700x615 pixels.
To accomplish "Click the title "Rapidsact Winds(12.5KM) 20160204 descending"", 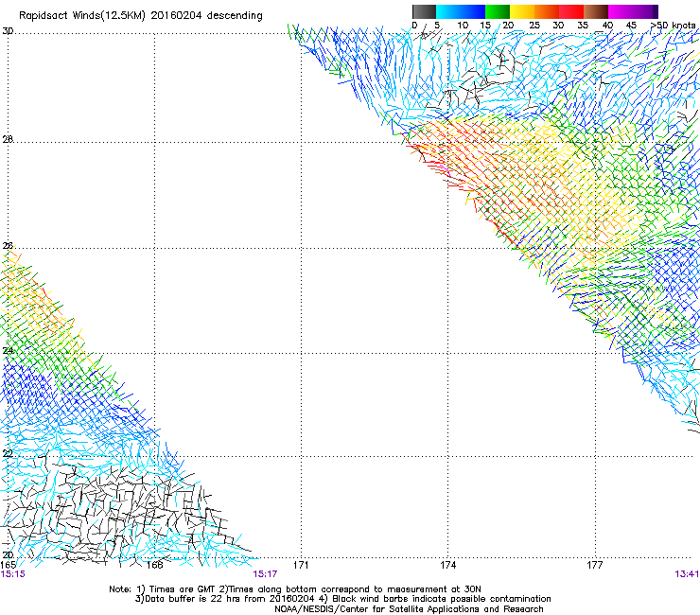I will (141, 16).
